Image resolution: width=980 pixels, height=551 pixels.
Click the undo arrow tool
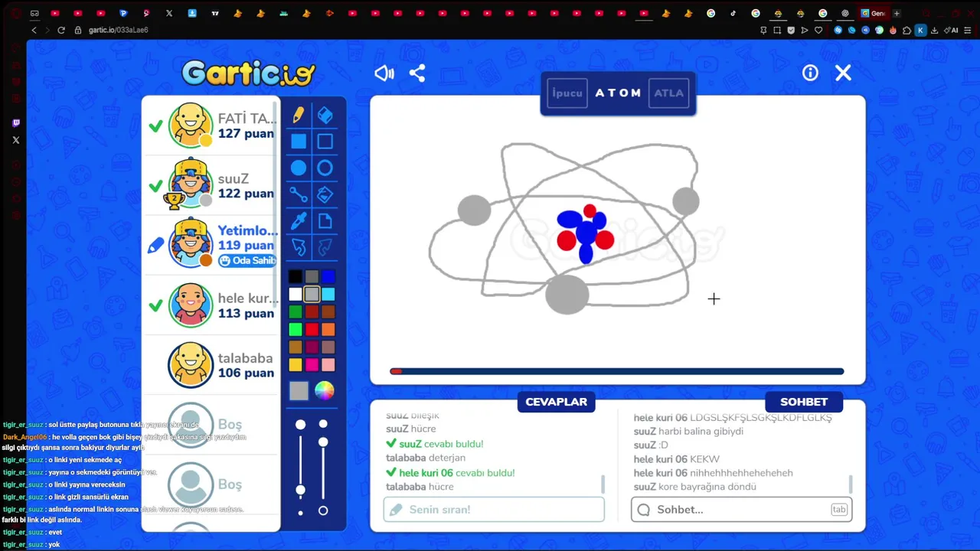pyautogui.click(x=299, y=247)
